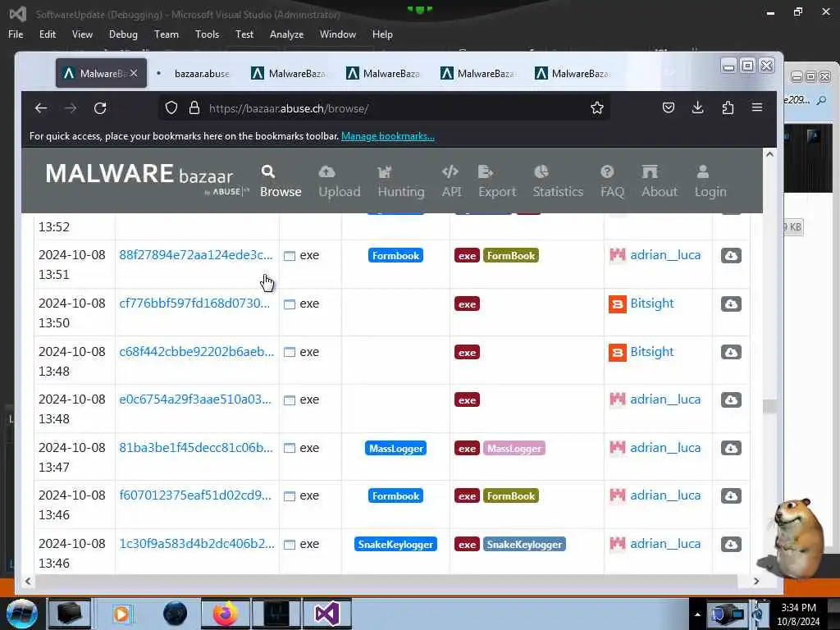The width and height of the screenshot is (840, 630).
Task: Save page to Pocket
Action: [668, 107]
